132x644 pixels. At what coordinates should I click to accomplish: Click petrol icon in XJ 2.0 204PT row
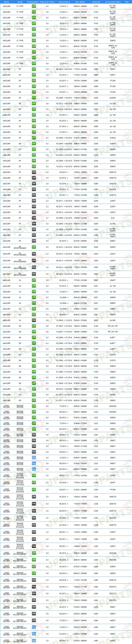34,280
